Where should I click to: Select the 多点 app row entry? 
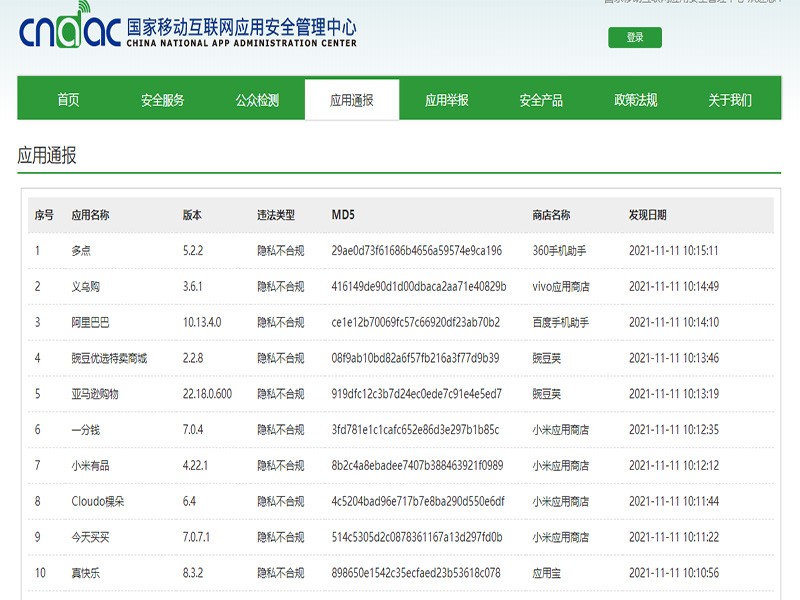coord(81,251)
